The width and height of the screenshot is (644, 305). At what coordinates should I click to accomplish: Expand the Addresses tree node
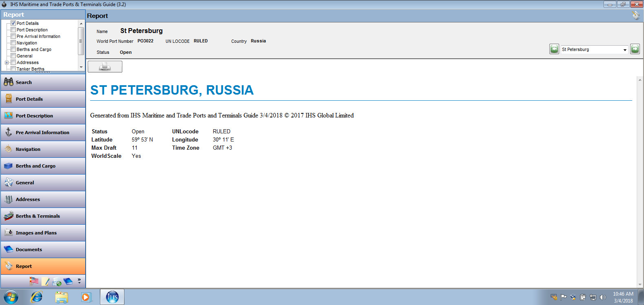(x=7, y=62)
